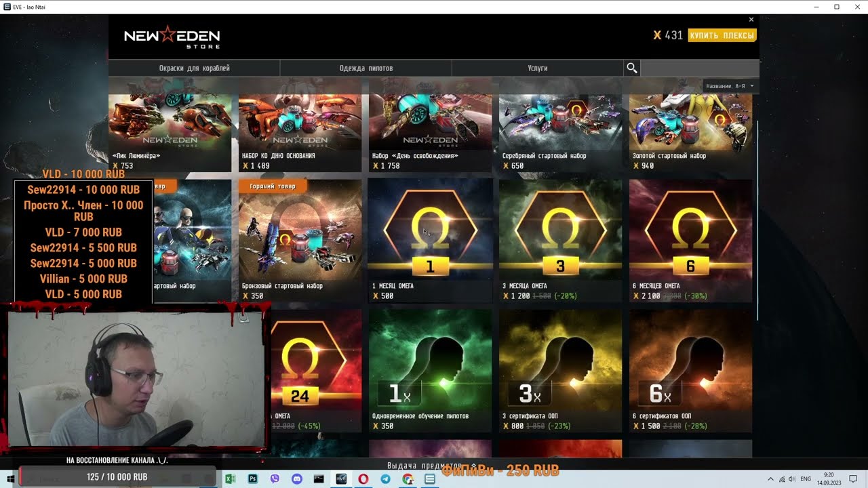Open the notepad-style app in taskbar
The image size is (868, 488).
pyautogui.click(x=430, y=479)
